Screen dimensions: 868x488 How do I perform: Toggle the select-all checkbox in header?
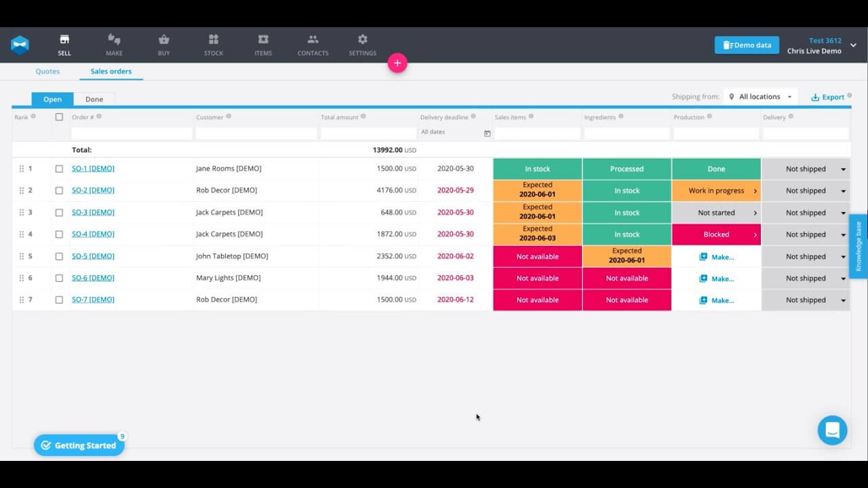[59, 117]
